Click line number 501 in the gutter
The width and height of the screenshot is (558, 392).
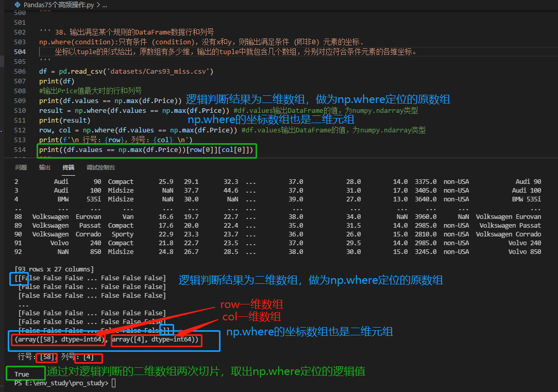(20, 23)
